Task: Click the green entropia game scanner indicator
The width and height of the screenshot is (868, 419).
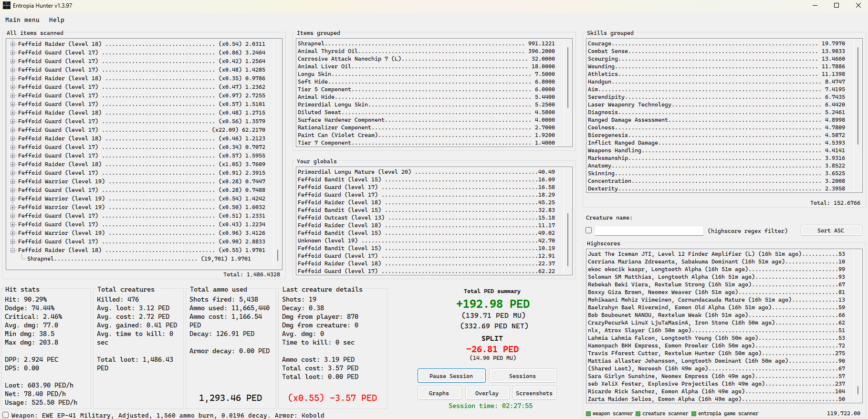Action: 694,414
